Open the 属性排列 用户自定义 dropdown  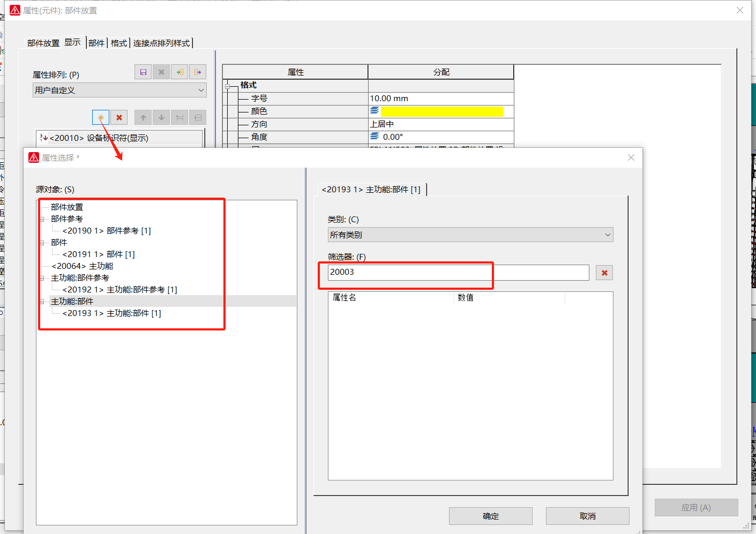(119, 90)
